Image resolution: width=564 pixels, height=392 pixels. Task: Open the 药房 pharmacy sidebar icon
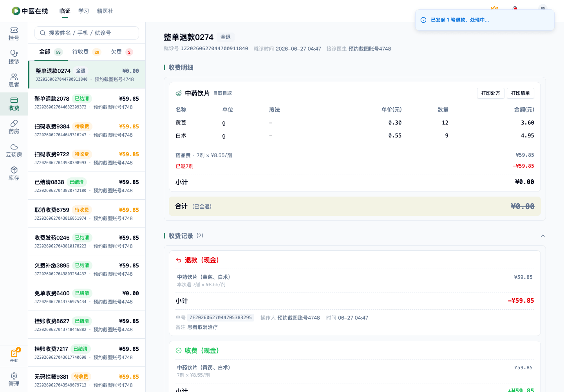point(14,127)
